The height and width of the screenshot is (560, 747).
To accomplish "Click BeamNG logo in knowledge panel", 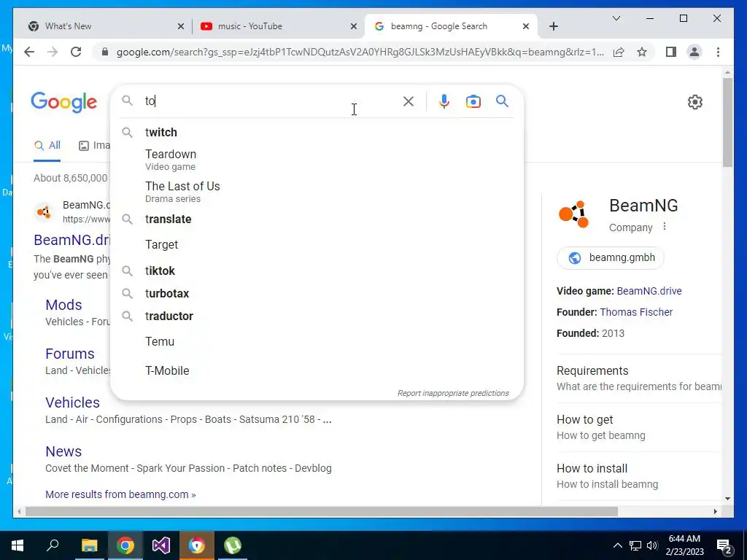I will 575,214.
